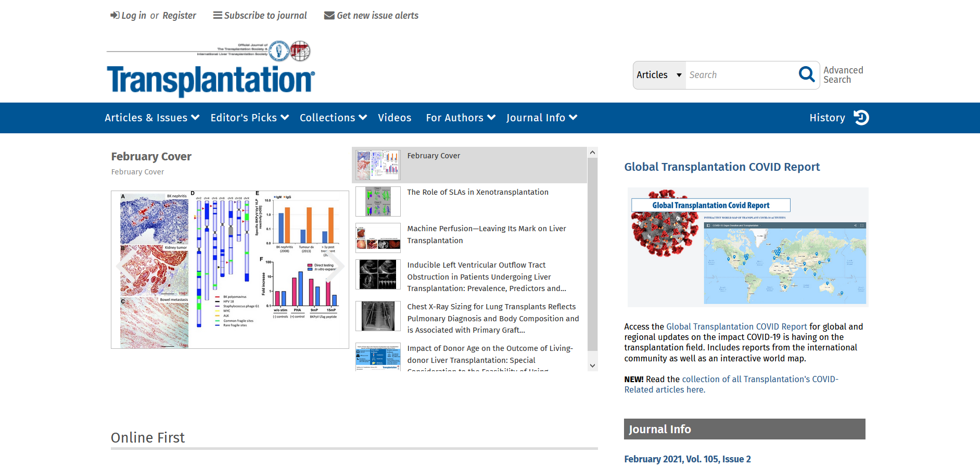Click the scroll up arrow of slide list
Screen dimensions: 980x466
click(592, 152)
